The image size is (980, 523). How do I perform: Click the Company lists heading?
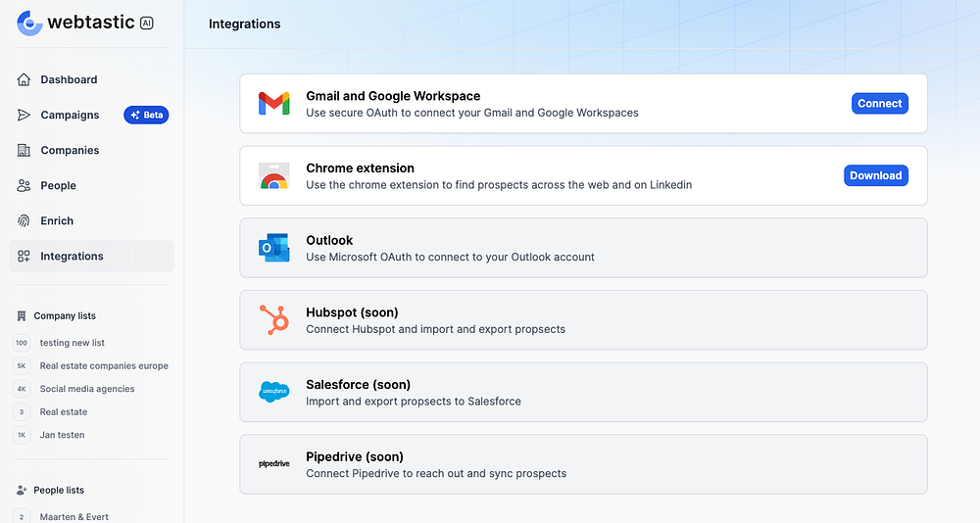[65, 315]
